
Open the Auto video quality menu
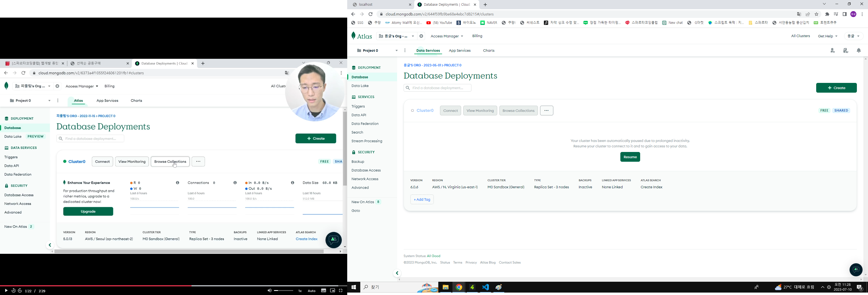(x=312, y=291)
